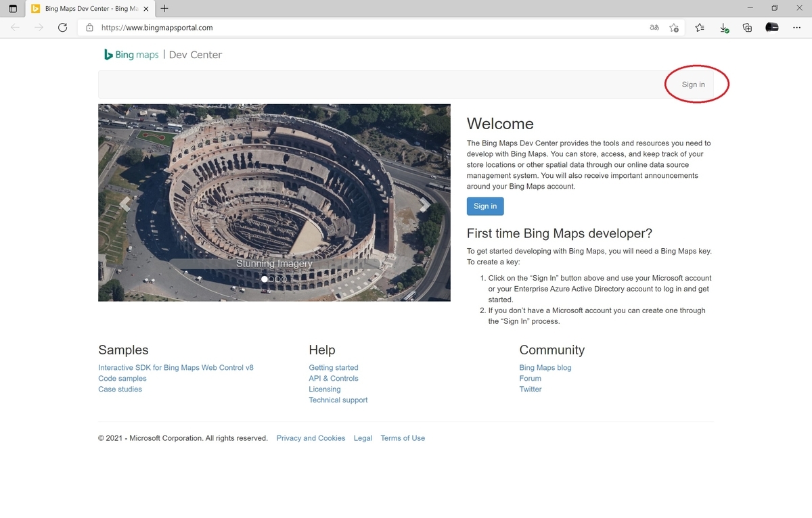812x518 pixels.
Task: Click the Sign in link in top navigation bar
Action: pyautogui.click(x=693, y=85)
